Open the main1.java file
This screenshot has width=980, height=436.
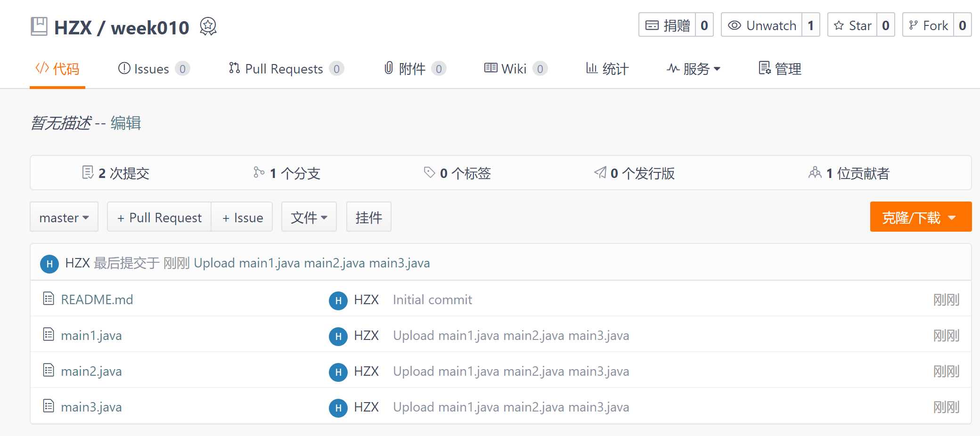point(91,335)
